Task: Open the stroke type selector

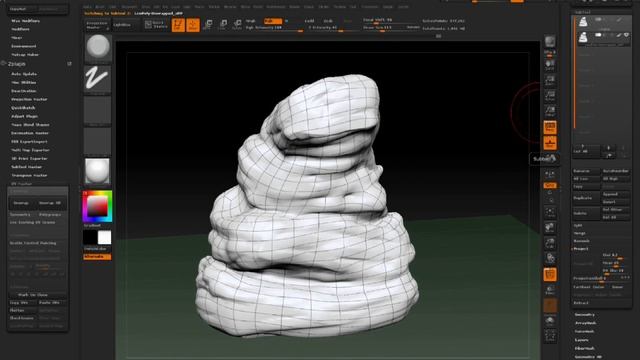Action: pyautogui.click(x=98, y=79)
